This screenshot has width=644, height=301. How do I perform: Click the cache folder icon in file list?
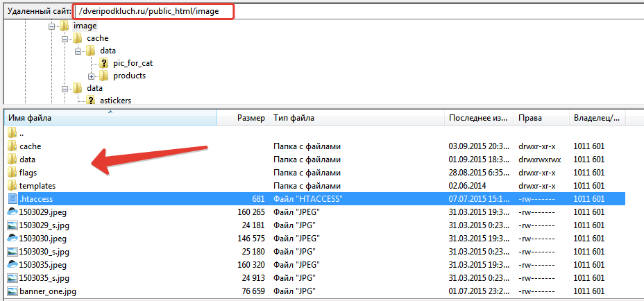pyautogui.click(x=12, y=146)
